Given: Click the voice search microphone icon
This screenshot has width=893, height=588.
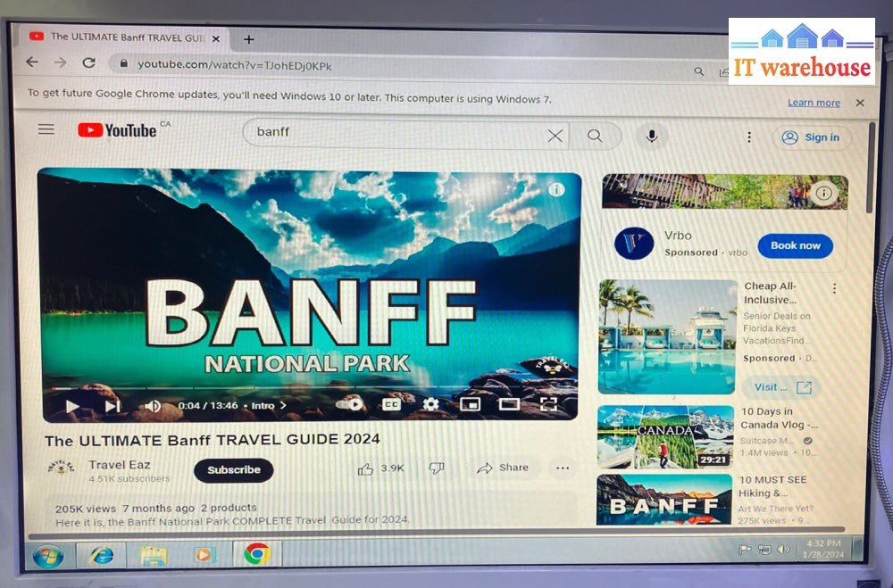Looking at the screenshot, I should [x=652, y=136].
